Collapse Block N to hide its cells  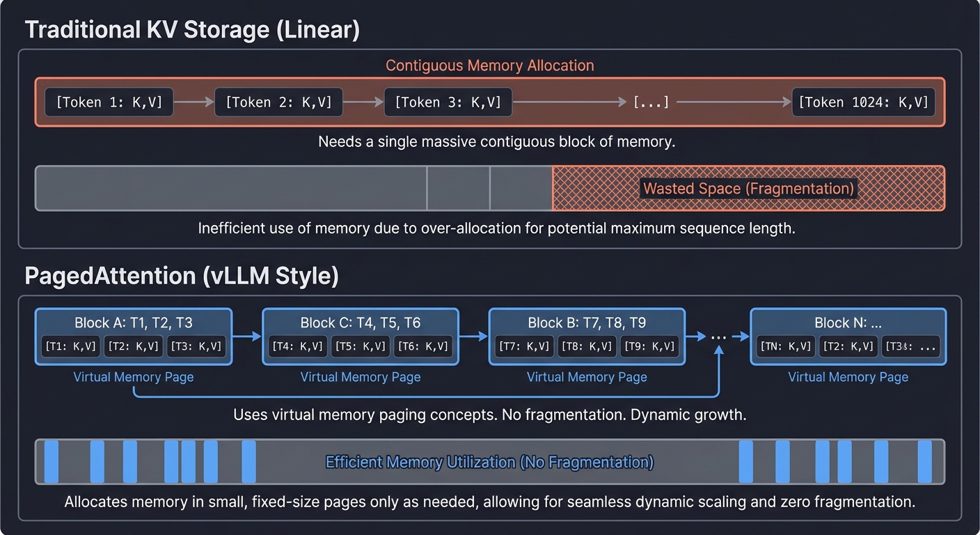(x=847, y=323)
